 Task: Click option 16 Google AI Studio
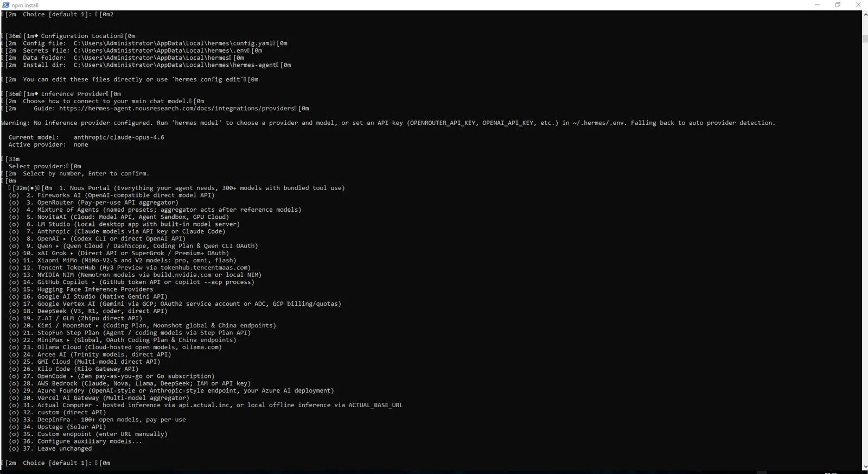pos(88,296)
